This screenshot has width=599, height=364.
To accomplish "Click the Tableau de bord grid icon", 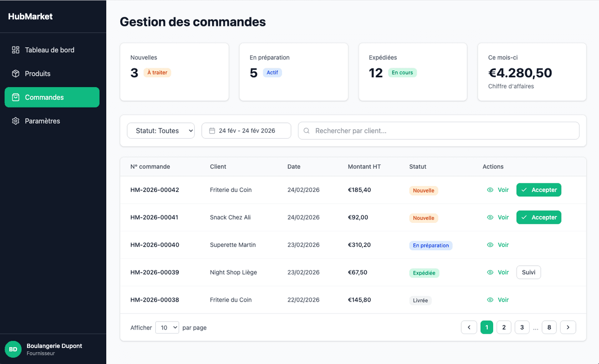I will 15,50.
